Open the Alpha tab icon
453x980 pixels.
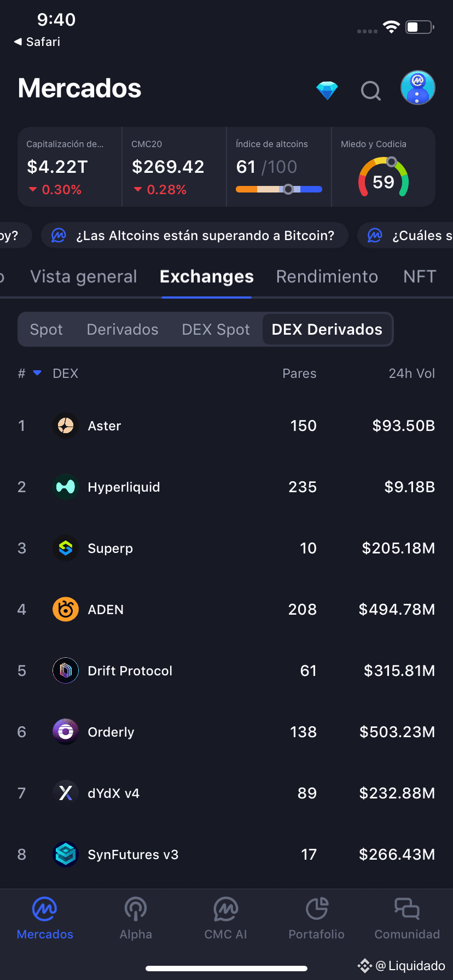pos(136,909)
